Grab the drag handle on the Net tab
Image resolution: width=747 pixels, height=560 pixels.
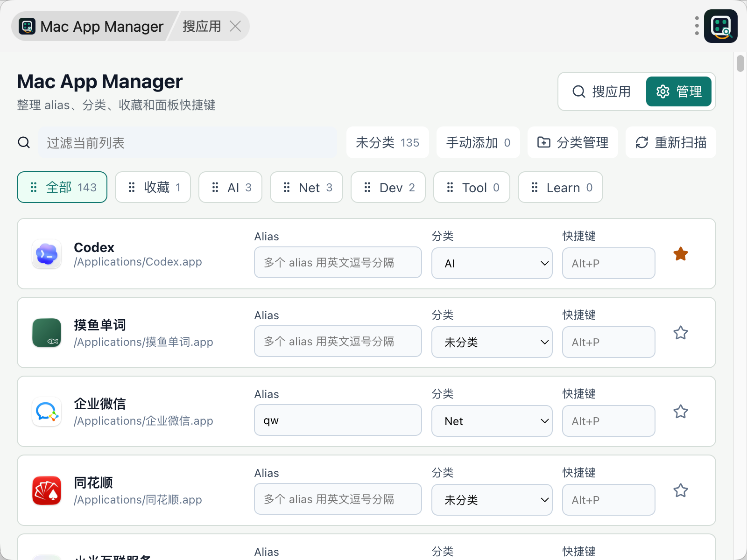point(287,187)
